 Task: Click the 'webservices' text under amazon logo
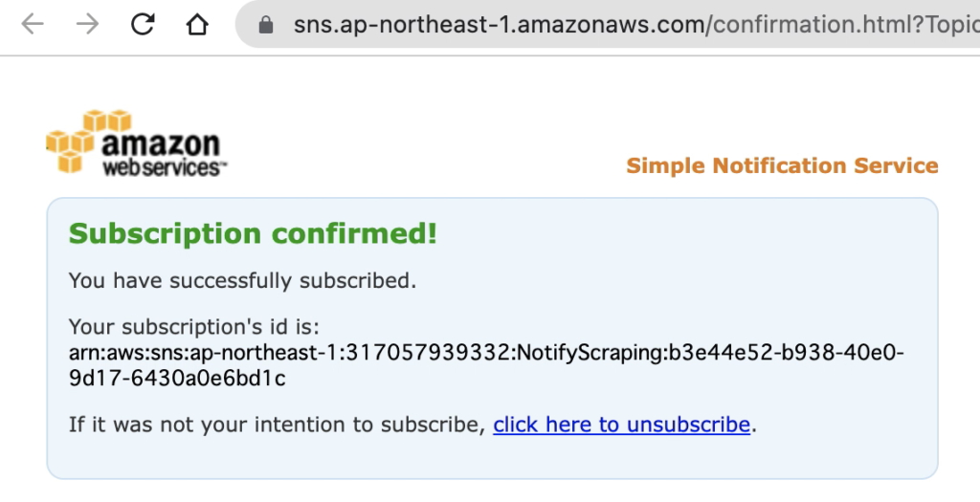point(163,167)
